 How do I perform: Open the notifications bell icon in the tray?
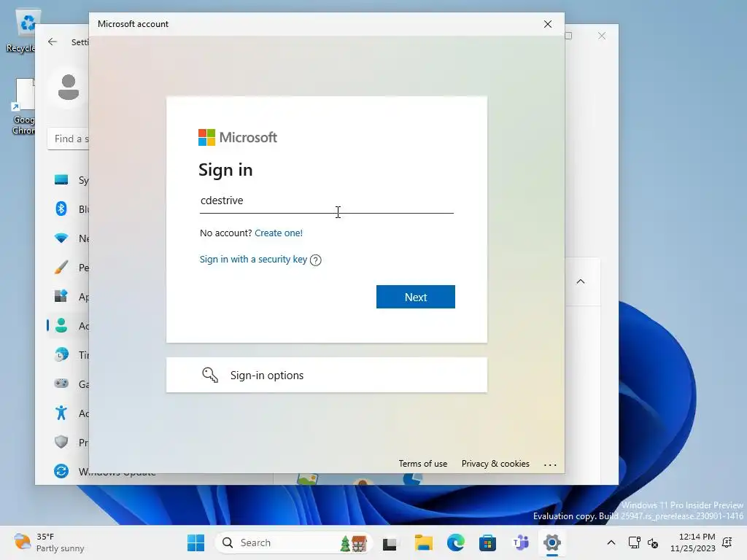(x=727, y=542)
